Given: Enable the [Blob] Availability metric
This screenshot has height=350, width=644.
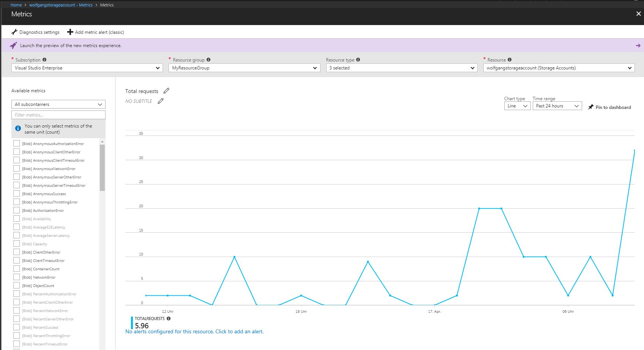Looking at the screenshot, I should point(16,219).
